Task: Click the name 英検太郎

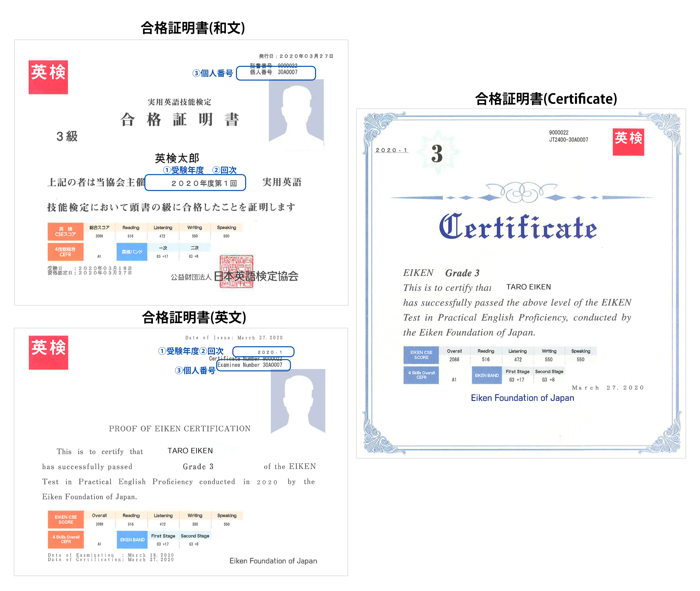Action: click(x=177, y=158)
